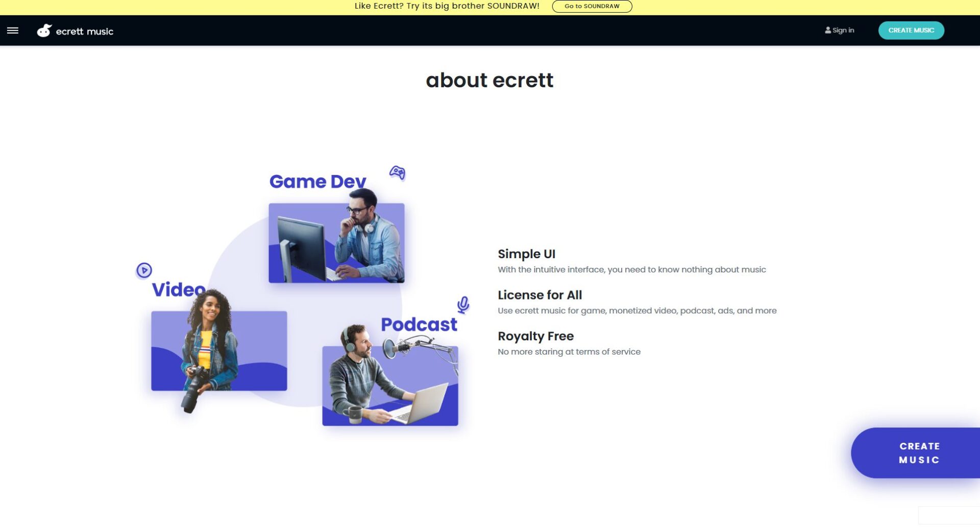Image resolution: width=980 pixels, height=527 pixels.
Task: Select the Podcast image card
Action: [x=390, y=385]
